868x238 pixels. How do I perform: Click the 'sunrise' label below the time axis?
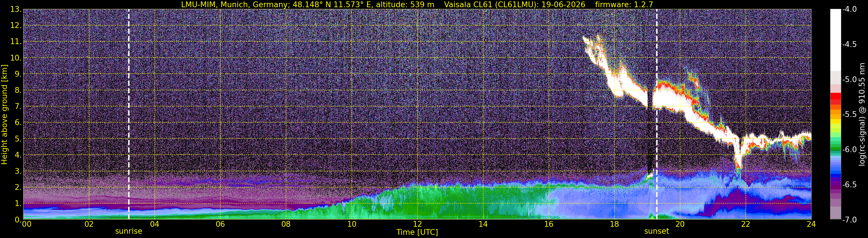coord(129,231)
